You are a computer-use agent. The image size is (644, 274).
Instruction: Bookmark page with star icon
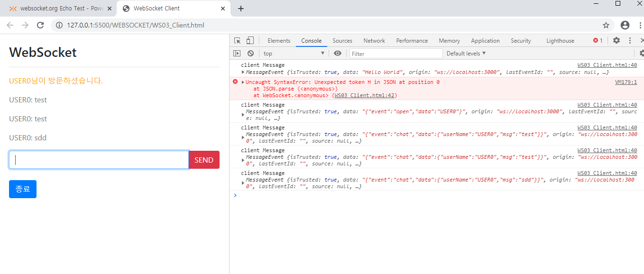coord(606,25)
